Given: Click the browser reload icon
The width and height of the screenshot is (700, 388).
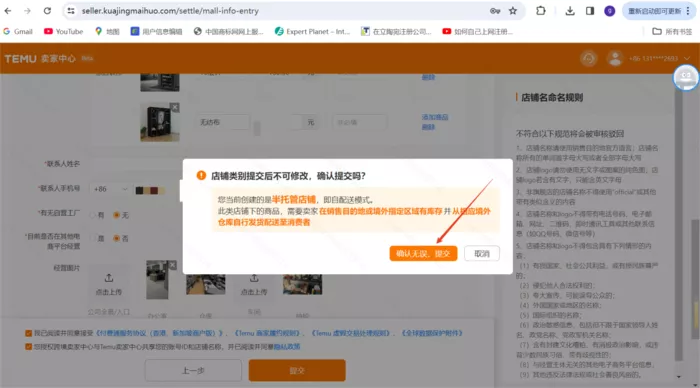Looking at the screenshot, I should point(47,11).
